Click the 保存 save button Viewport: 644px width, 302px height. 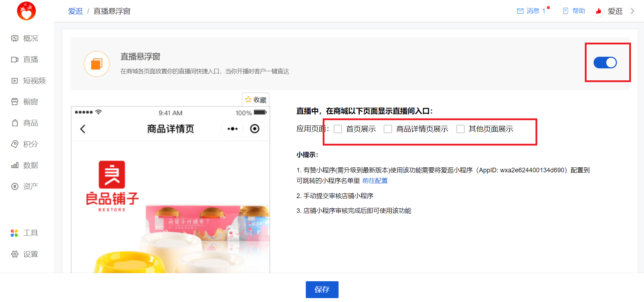pyautogui.click(x=322, y=290)
